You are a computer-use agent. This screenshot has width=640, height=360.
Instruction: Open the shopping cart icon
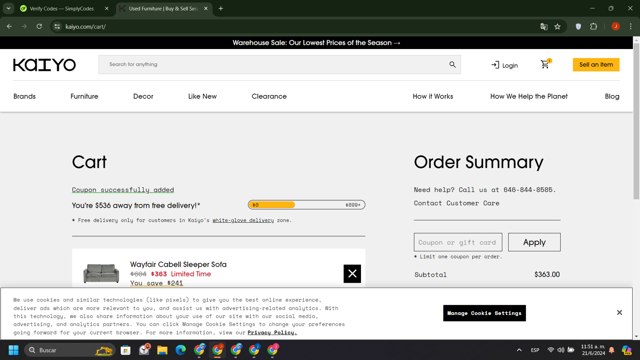click(x=545, y=64)
